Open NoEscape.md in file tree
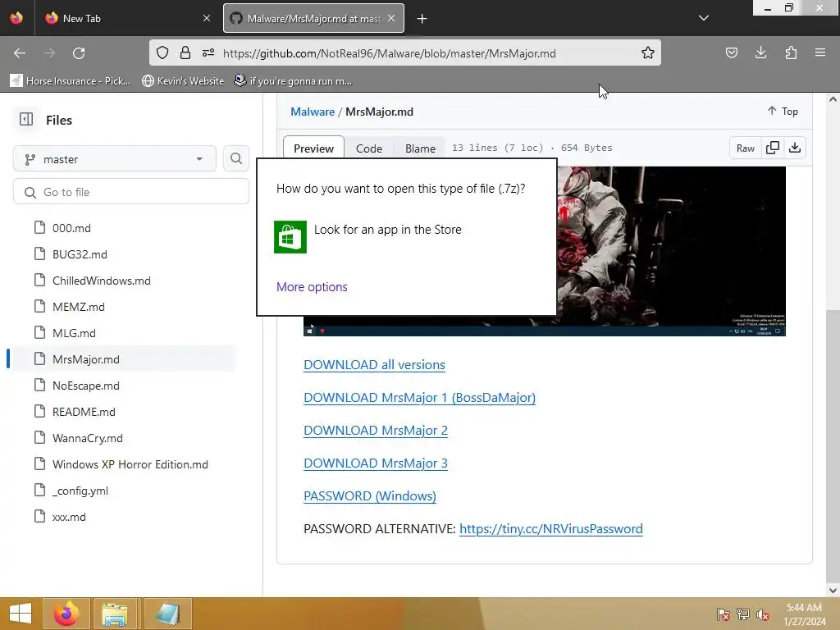Screen dimensions: 840x630 coord(85,386)
